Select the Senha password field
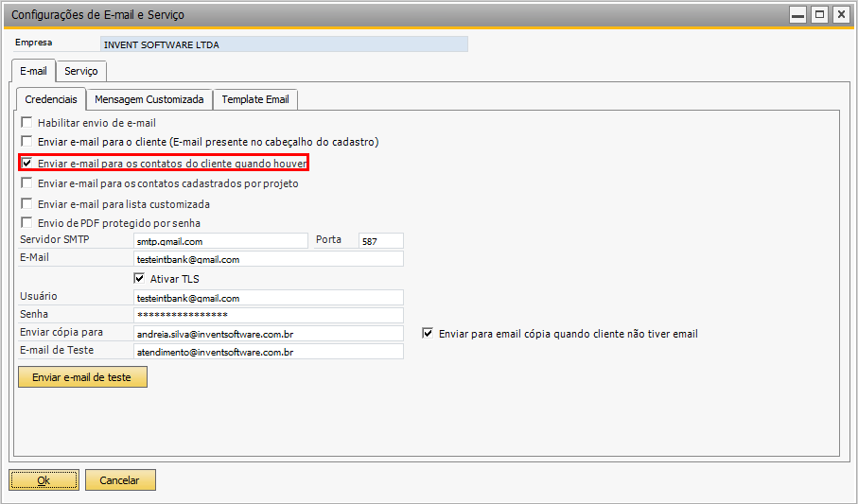This screenshot has width=858, height=504. 268,315
